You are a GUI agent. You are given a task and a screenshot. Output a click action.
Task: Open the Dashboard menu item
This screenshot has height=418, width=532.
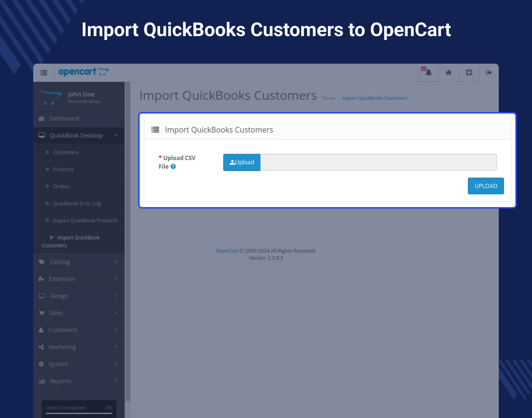79,118
